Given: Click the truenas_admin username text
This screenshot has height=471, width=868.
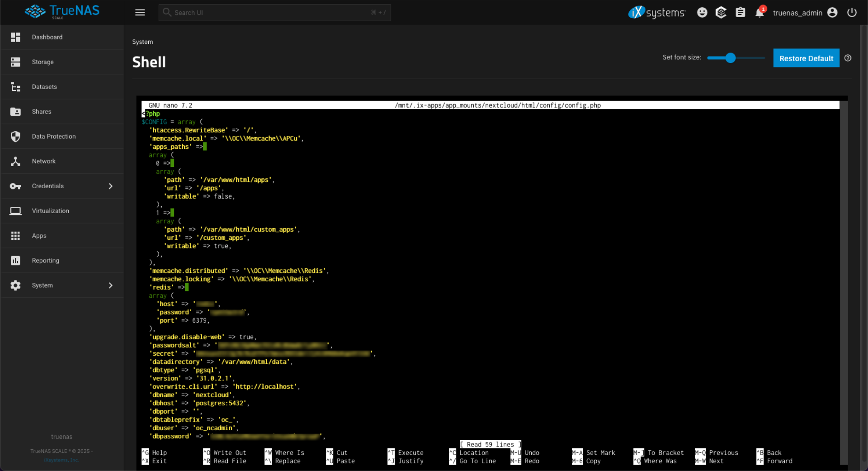Looking at the screenshot, I should pos(797,13).
